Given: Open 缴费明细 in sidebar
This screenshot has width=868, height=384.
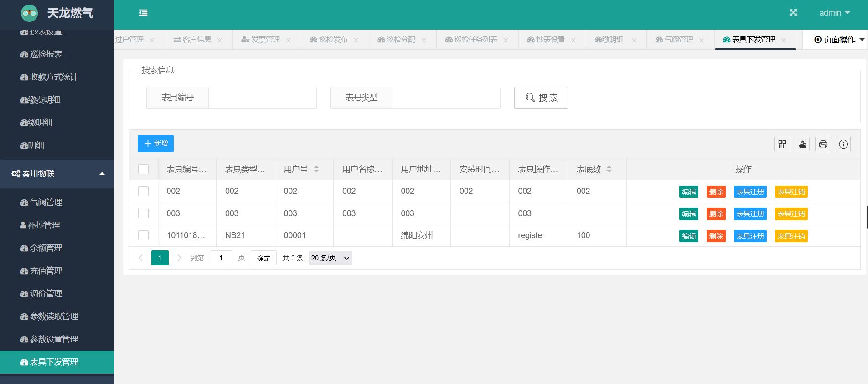Looking at the screenshot, I should 57,100.
